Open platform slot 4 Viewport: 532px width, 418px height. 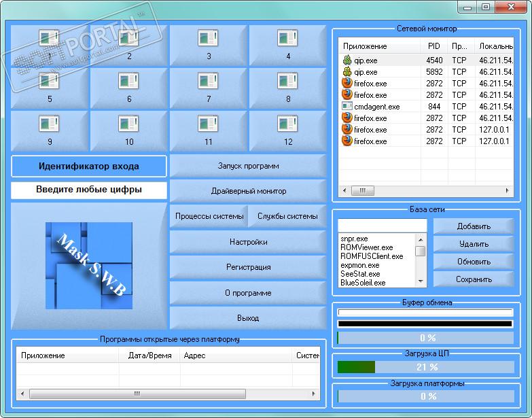coord(288,46)
